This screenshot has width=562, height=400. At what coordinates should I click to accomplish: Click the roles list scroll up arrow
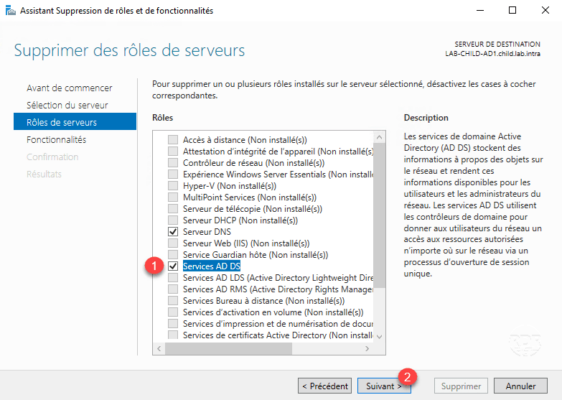[379, 137]
